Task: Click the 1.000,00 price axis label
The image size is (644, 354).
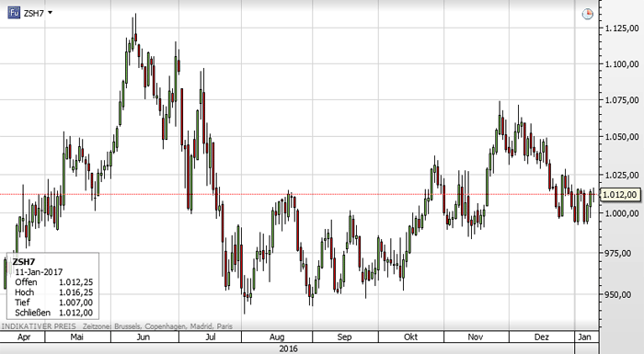Action: (x=622, y=213)
